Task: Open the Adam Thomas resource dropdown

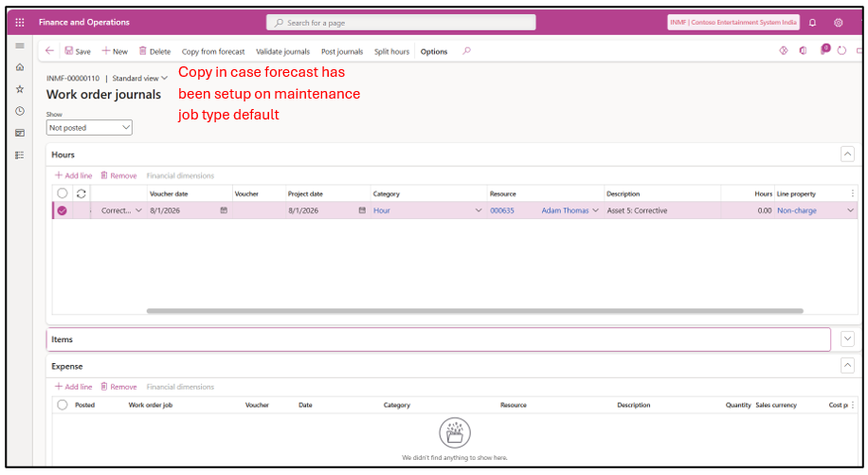Action: point(596,210)
